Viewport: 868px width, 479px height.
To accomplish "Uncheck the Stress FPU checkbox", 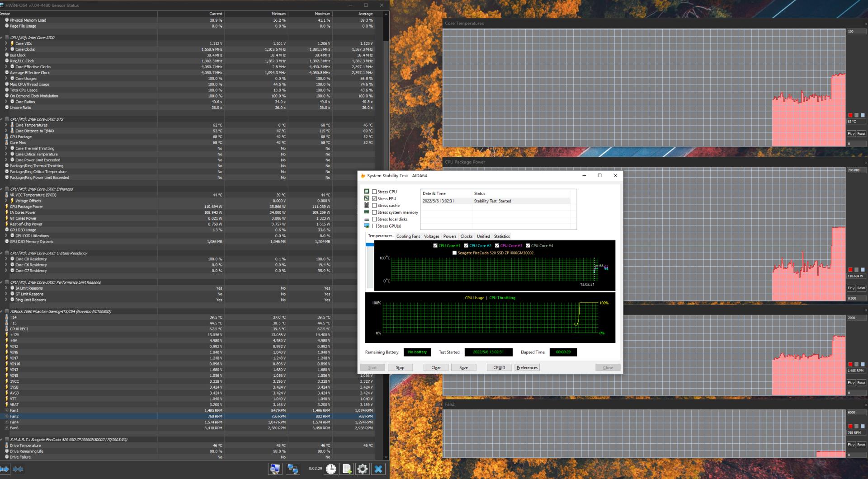I will (x=374, y=198).
